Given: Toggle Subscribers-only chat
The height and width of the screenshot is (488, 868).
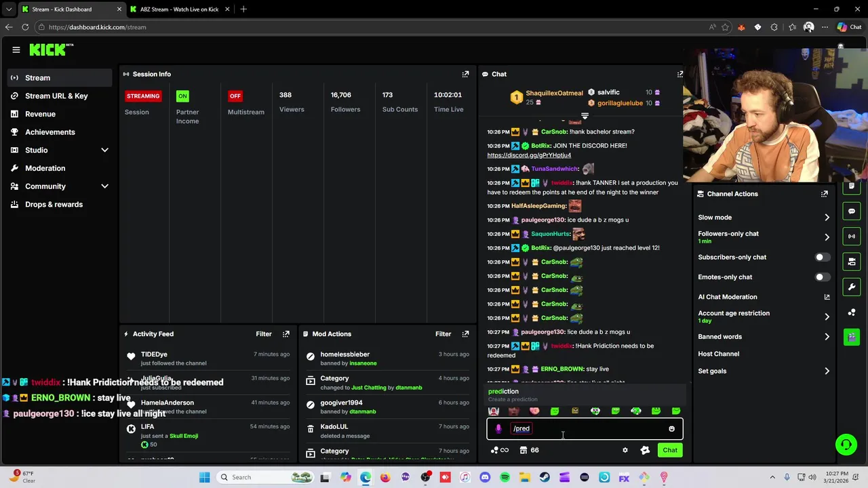Looking at the screenshot, I should coord(822,258).
